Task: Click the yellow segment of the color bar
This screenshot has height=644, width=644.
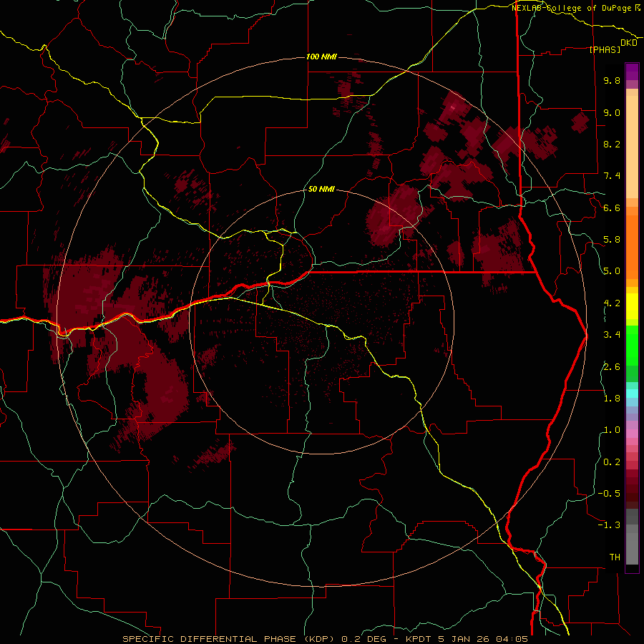Action: tap(632, 306)
